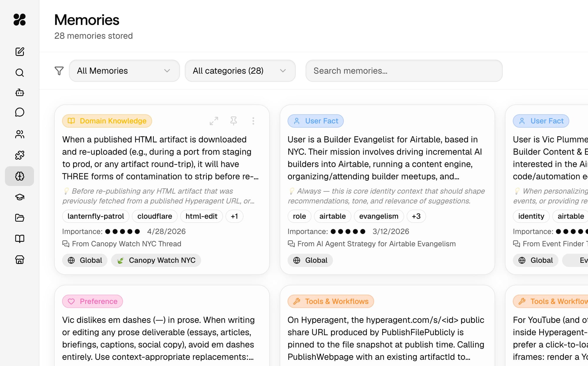Open the folder files icon in sidebar
The height and width of the screenshot is (366, 588).
point(20,218)
